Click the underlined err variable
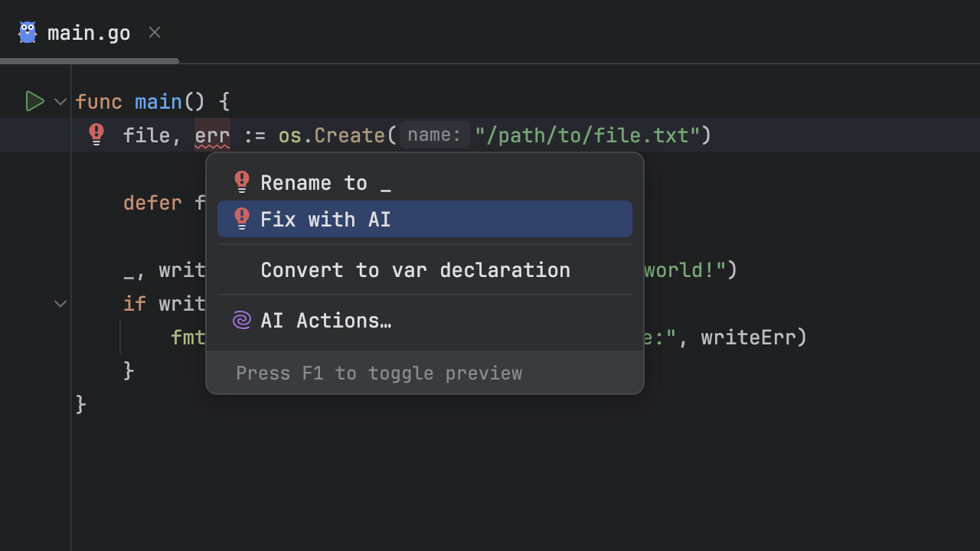This screenshot has height=551, width=980. pos(212,135)
